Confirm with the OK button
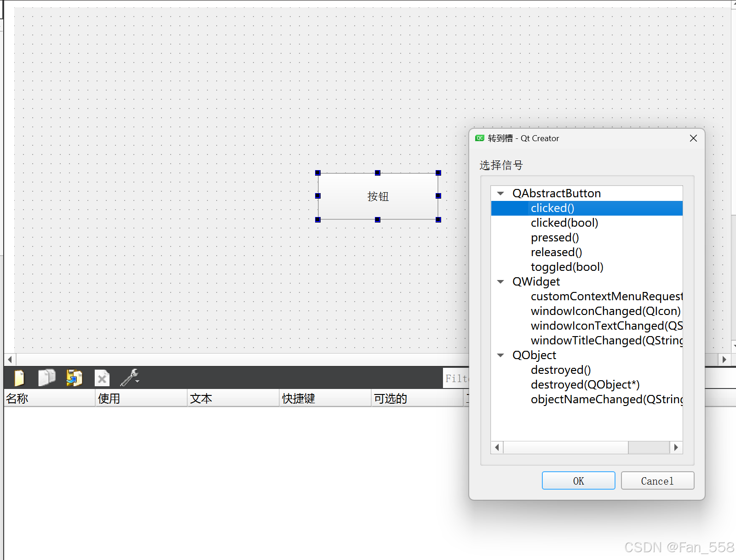This screenshot has width=736, height=560. 578,481
